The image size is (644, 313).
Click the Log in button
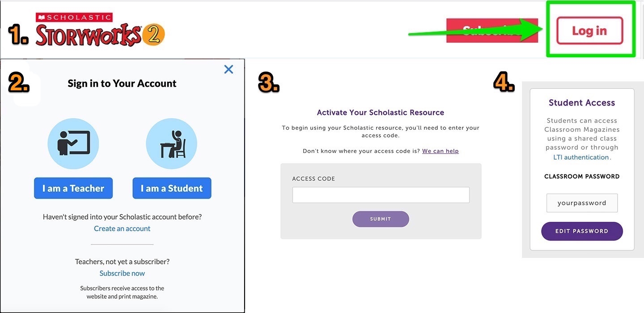click(x=589, y=30)
